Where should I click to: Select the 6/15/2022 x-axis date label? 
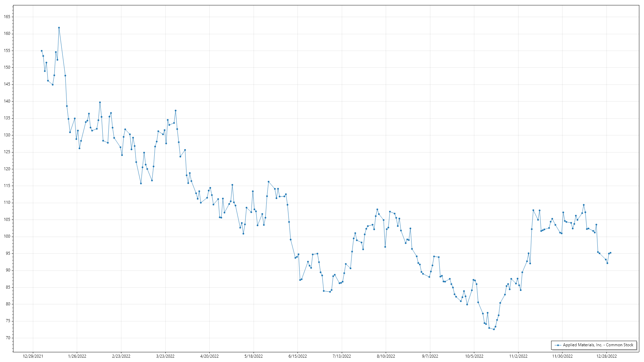(x=298, y=356)
